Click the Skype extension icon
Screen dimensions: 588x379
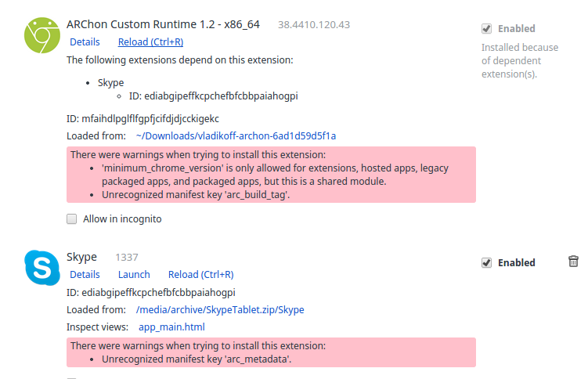coord(42,268)
